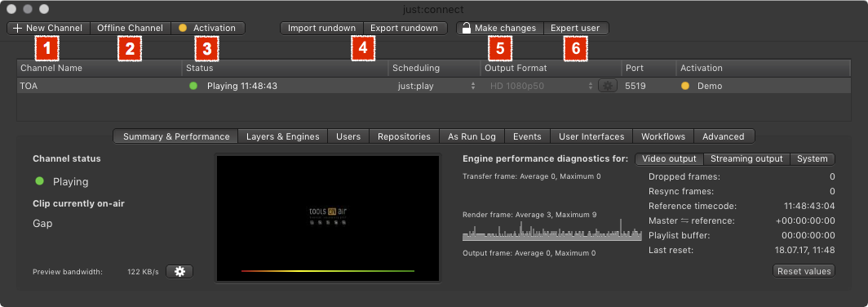Click the Reset values button
Screen dimensions: 868x307
pos(804,271)
